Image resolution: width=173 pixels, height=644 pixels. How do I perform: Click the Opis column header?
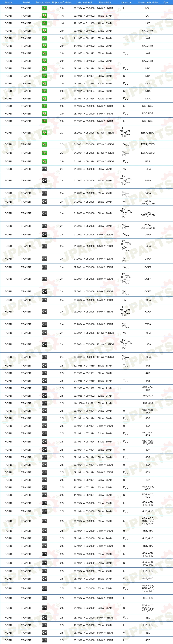[x=166, y=2]
